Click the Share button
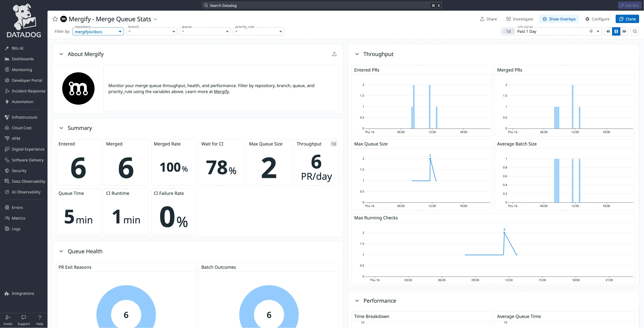Image resolution: width=644 pixels, height=328 pixels. (x=488, y=19)
